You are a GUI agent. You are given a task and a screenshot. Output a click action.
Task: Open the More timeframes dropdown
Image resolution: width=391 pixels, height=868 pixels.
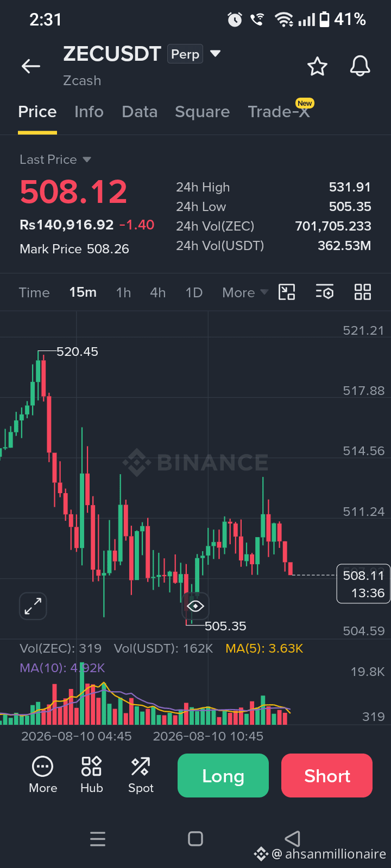tap(245, 292)
